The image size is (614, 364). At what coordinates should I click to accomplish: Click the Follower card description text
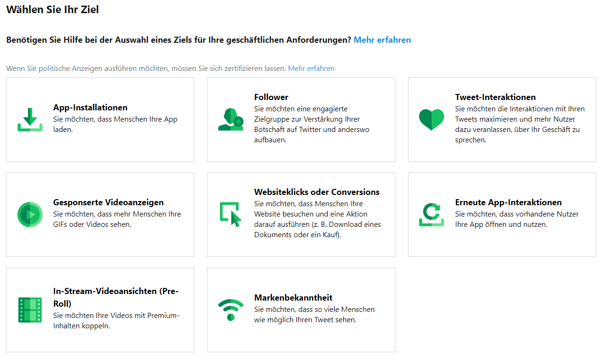[312, 124]
